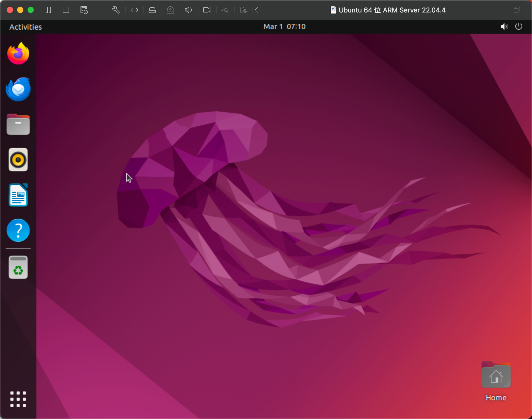Click the camera device icon
The width and height of the screenshot is (532, 419).
click(x=207, y=10)
